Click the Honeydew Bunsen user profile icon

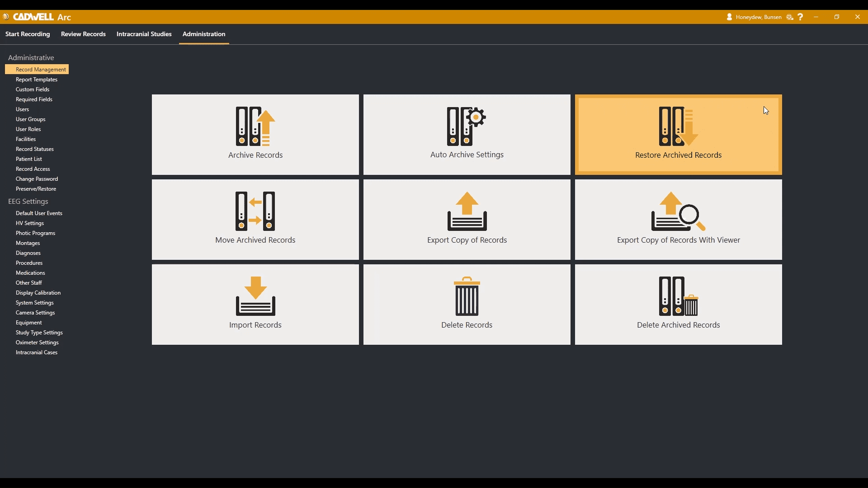(x=729, y=17)
